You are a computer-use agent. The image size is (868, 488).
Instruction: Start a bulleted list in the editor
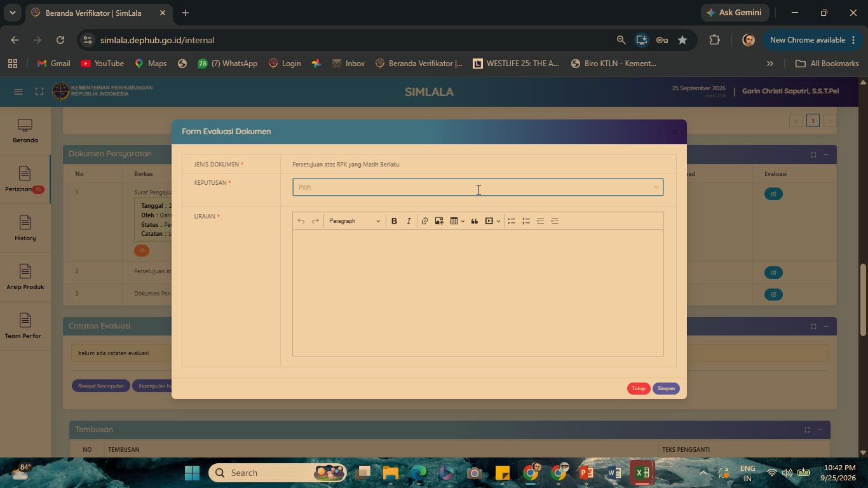[x=512, y=221]
